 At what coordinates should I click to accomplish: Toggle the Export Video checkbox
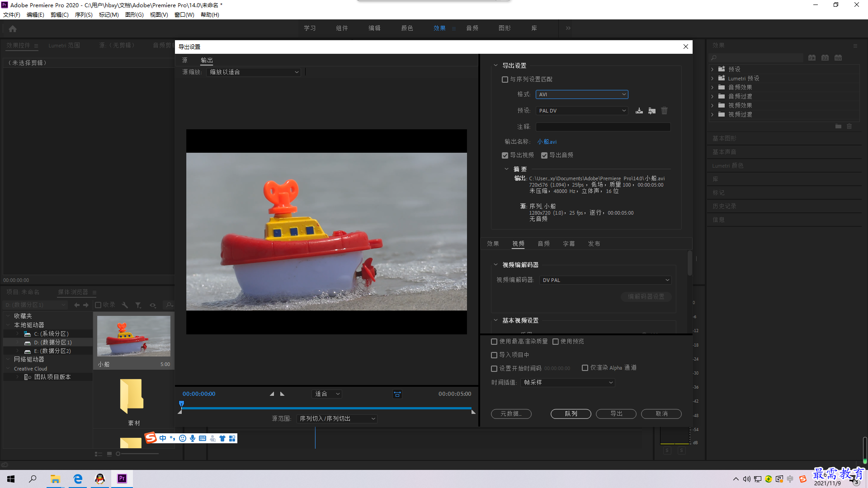pyautogui.click(x=505, y=155)
